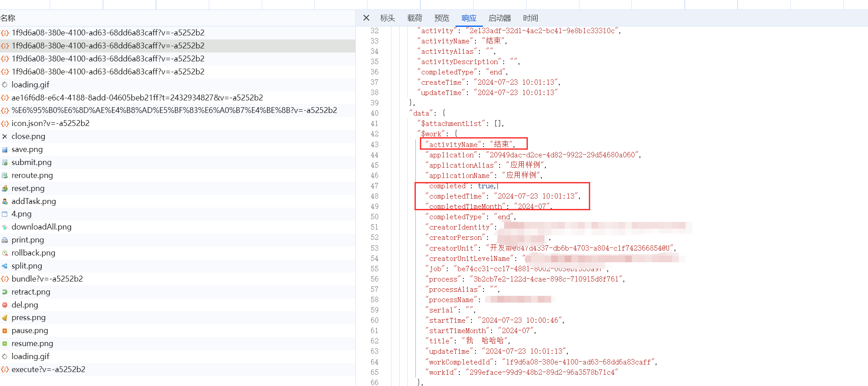
Task: Click the orange pause.png icon
Action: click(4, 330)
